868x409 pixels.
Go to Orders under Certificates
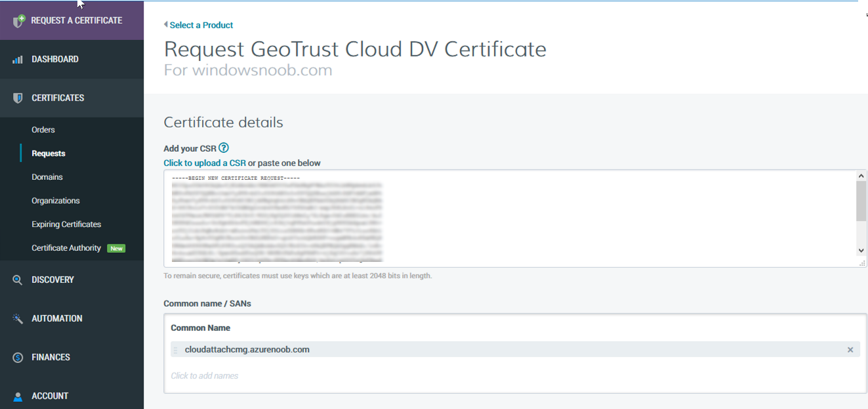(x=43, y=130)
